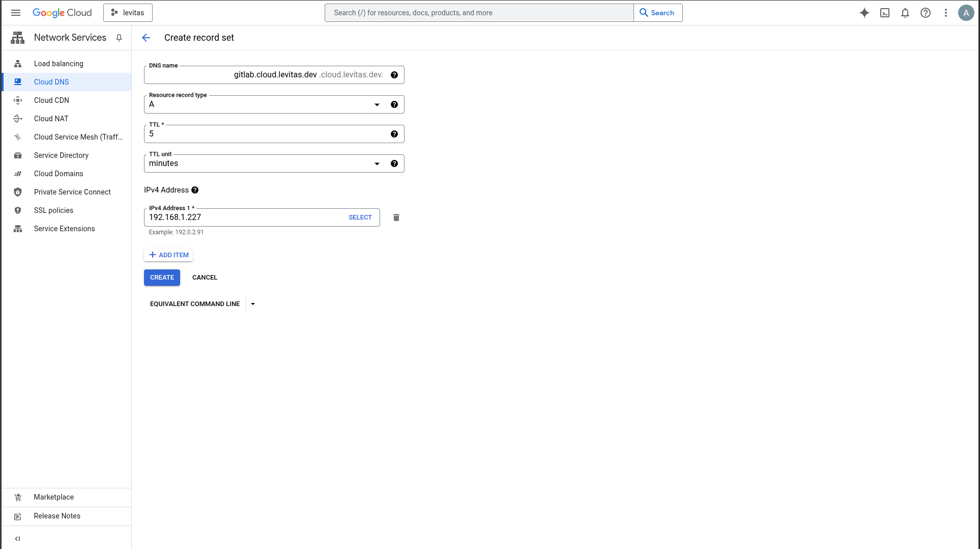Click the Cloud CDN sidebar icon
The width and height of the screenshot is (980, 549).
pos(18,100)
